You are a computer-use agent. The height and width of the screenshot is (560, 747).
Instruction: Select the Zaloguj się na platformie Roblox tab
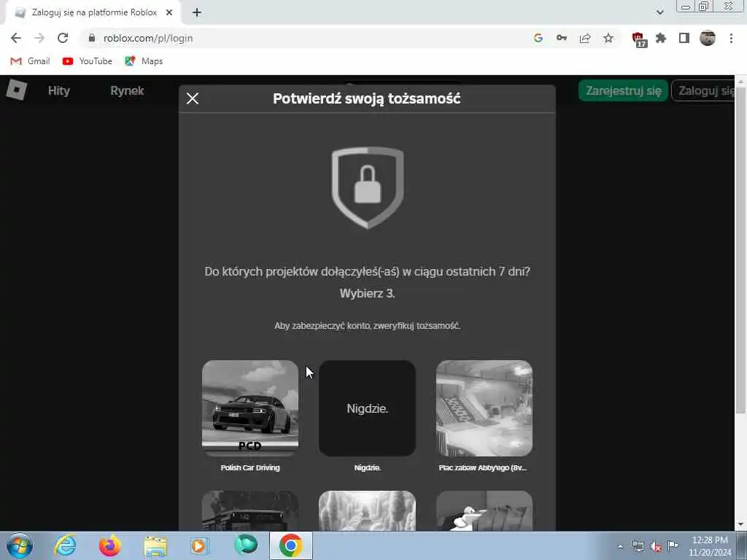(x=93, y=13)
